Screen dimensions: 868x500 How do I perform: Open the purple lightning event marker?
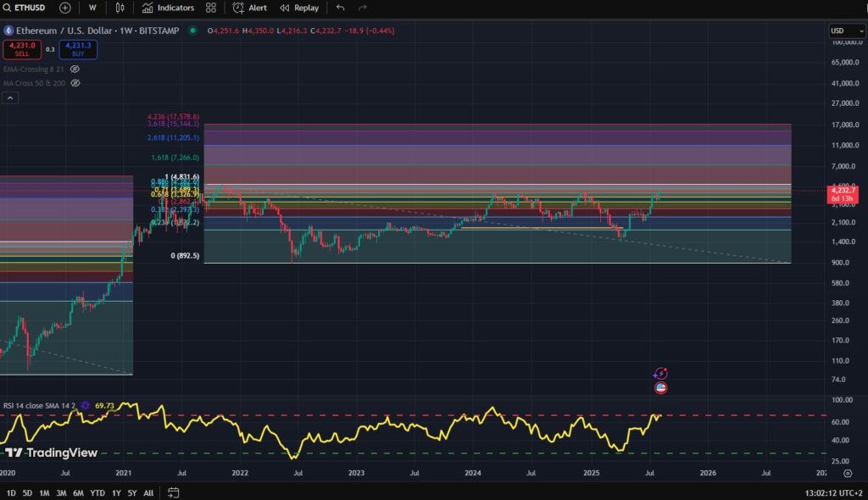tap(660, 374)
